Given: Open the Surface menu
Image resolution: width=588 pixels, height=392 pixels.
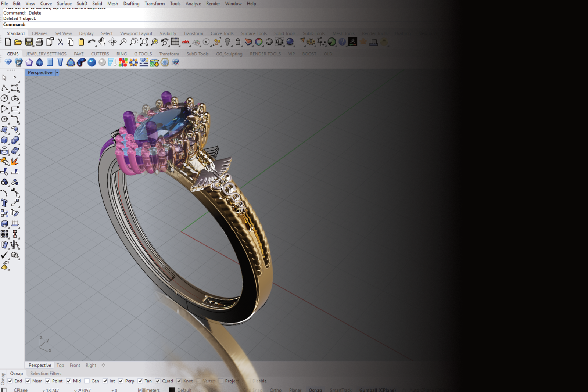Looking at the screenshot, I should [64, 4].
